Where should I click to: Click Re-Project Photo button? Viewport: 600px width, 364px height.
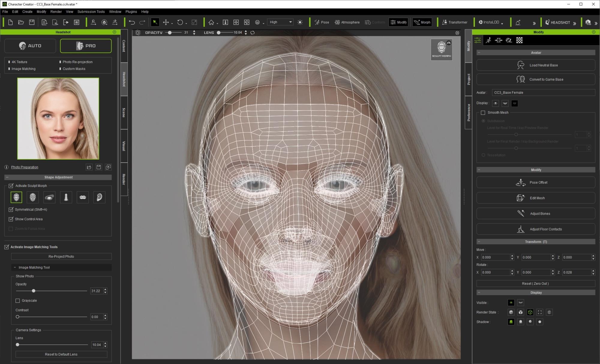click(x=61, y=256)
